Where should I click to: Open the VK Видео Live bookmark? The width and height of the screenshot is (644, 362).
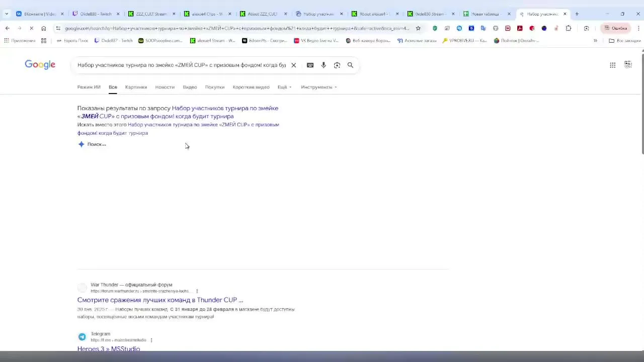click(x=316, y=41)
